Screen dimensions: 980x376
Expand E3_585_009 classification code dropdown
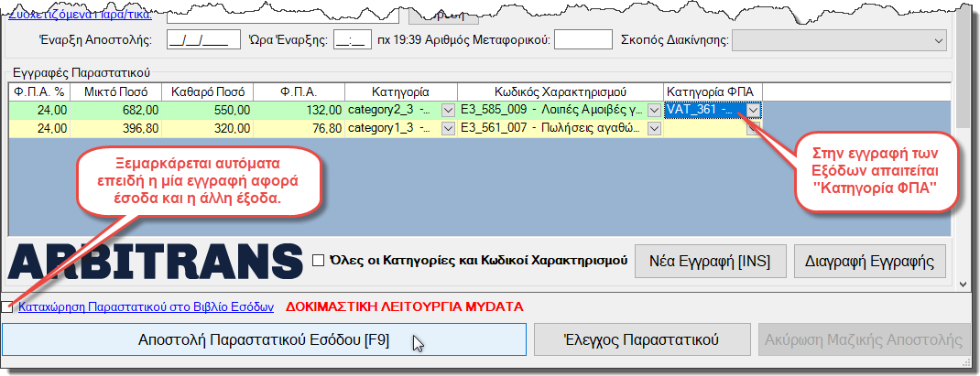point(654,110)
